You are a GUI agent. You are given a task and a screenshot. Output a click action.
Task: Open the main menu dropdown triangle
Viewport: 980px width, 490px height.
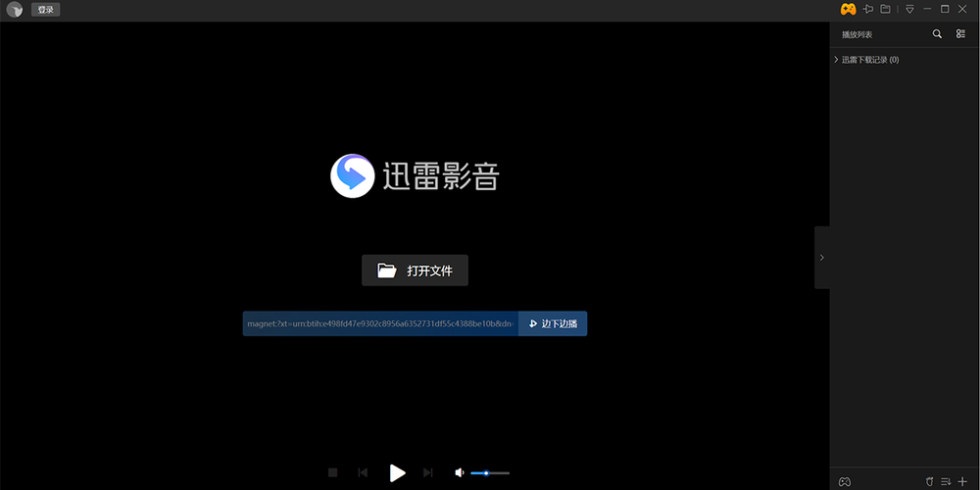[909, 9]
